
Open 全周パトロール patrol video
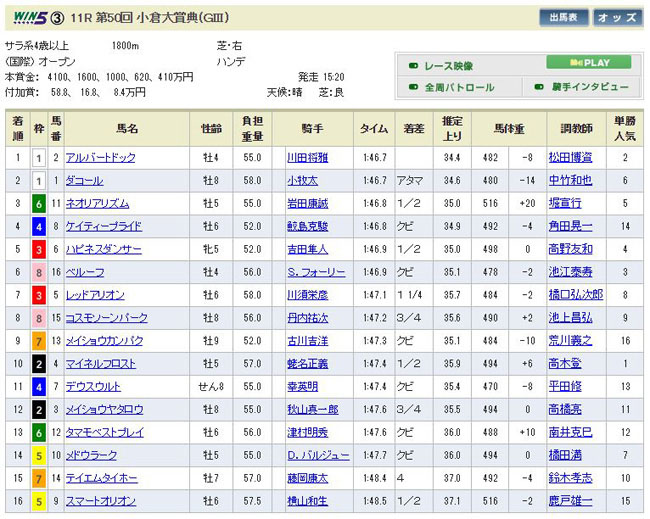(459, 87)
